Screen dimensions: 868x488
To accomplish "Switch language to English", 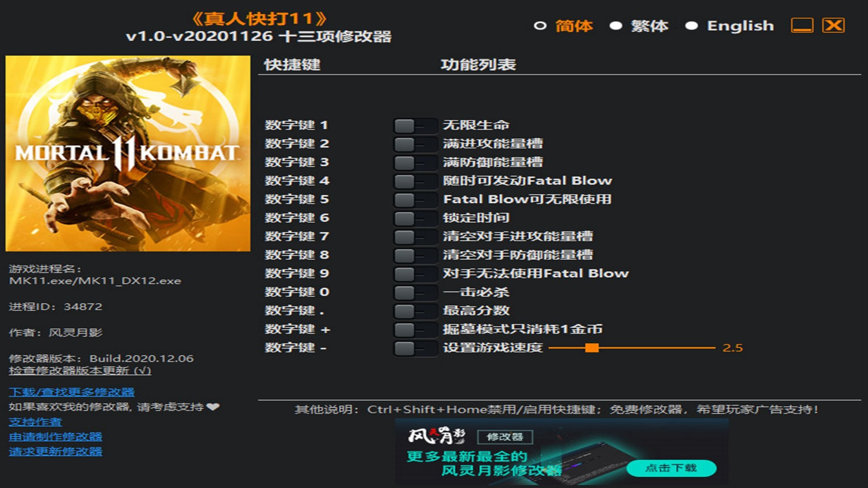I will pos(692,26).
